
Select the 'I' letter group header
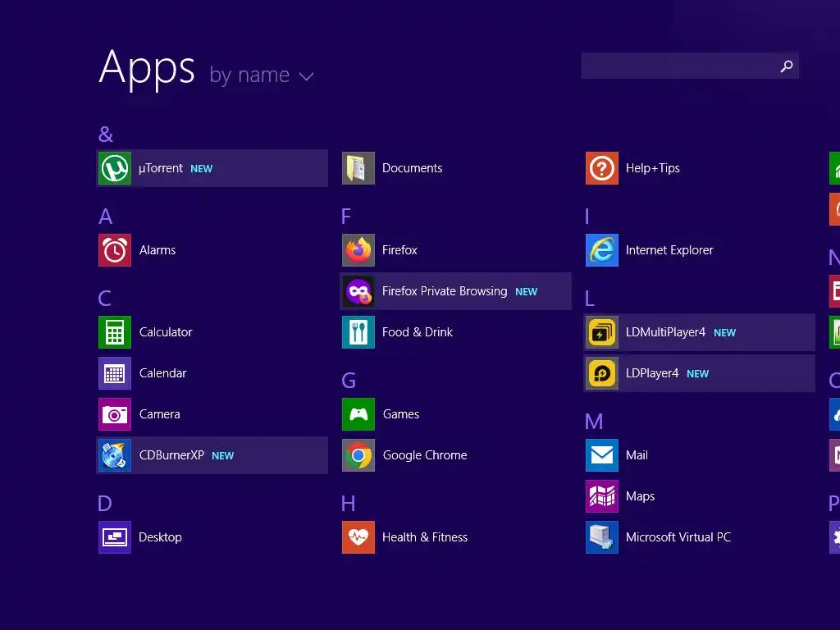point(587,217)
